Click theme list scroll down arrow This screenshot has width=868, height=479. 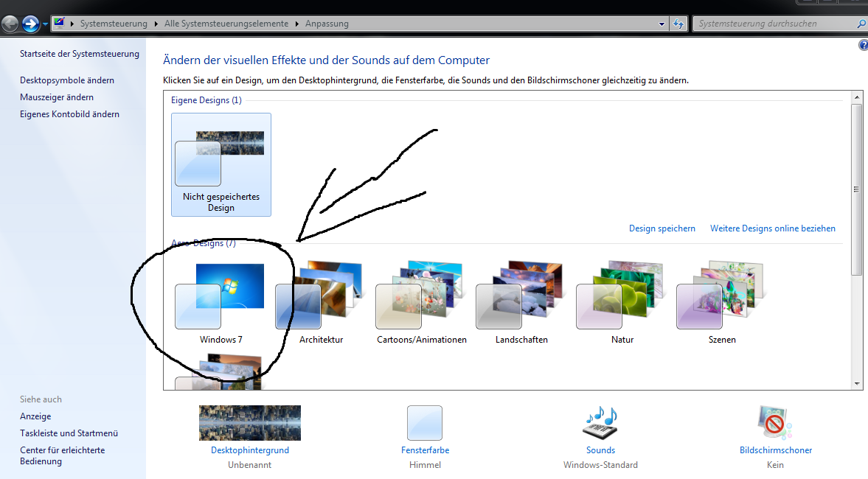[857, 384]
